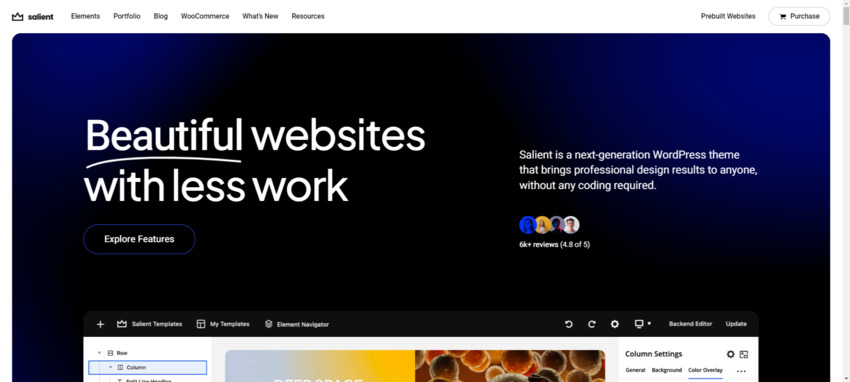
Task: Click the redo icon
Action: 592,324
